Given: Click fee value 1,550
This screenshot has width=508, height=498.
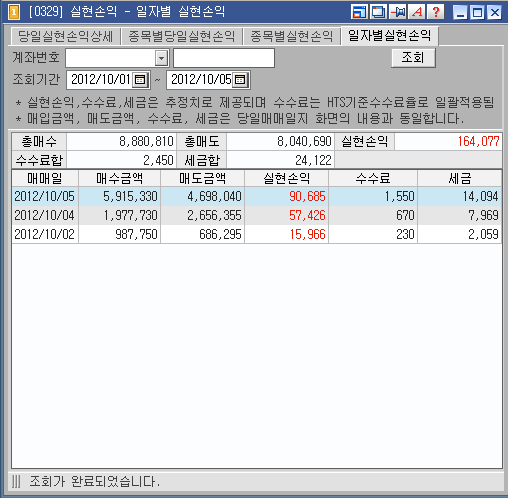Looking at the screenshot, I should pos(399,196).
